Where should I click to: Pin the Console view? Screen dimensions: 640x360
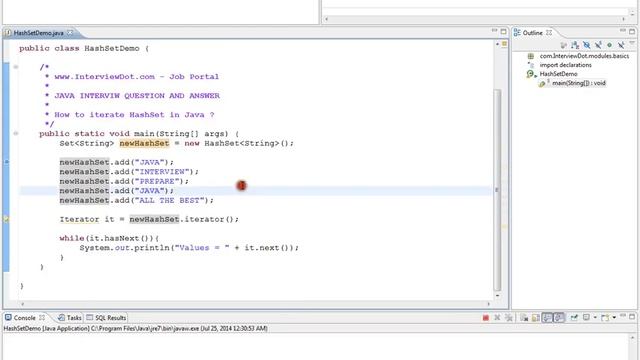click(x=574, y=318)
